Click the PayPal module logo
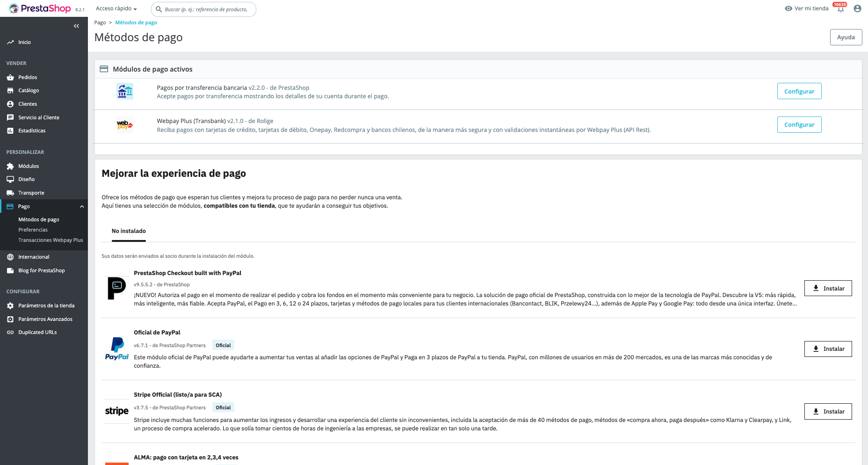The width and height of the screenshot is (868, 465). (x=117, y=349)
